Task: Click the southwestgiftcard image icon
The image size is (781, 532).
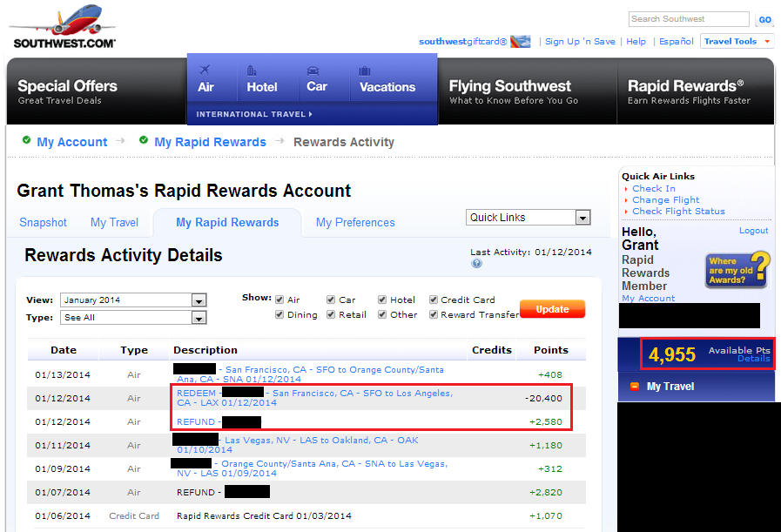Action: (x=521, y=41)
